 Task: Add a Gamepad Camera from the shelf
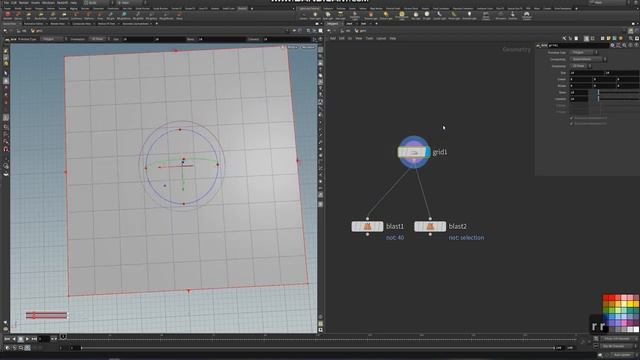tap(527, 16)
